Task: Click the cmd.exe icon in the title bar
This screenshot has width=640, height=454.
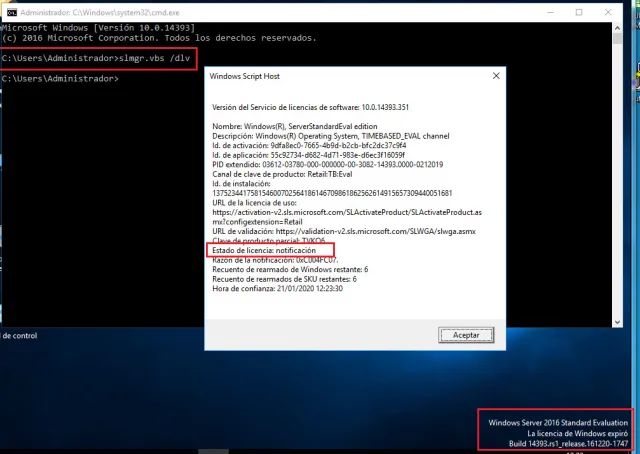Action: coord(11,12)
